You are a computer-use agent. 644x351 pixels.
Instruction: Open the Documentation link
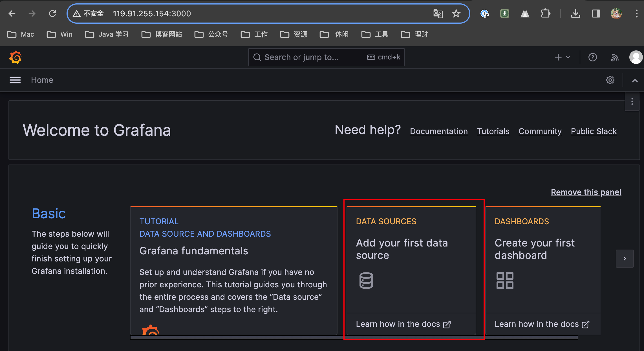(x=439, y=131)
